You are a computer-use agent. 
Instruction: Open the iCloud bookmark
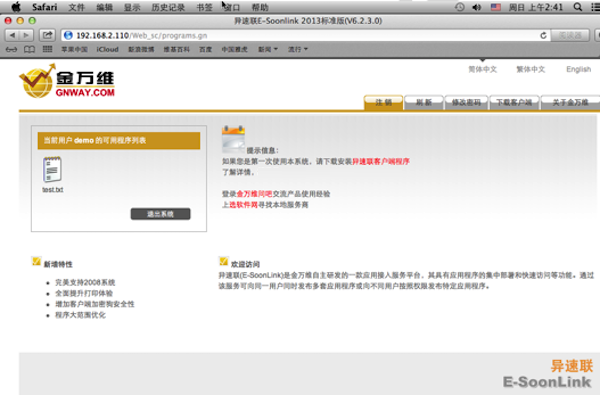click(x=107, y=49)
